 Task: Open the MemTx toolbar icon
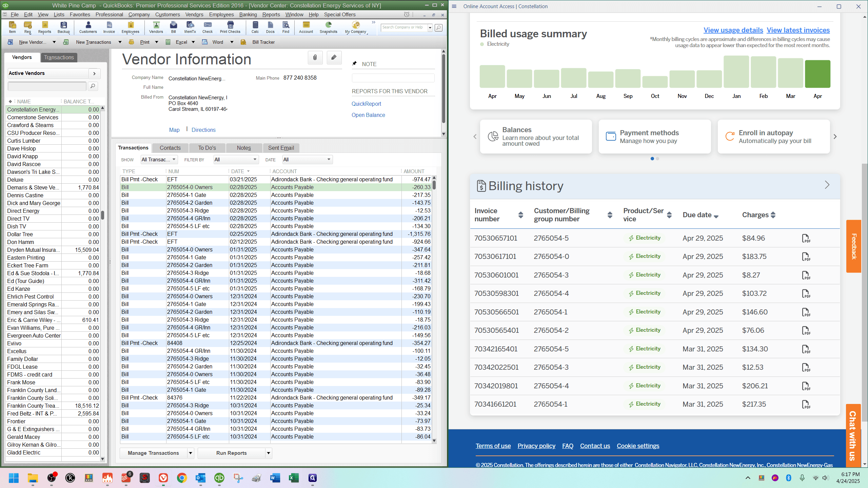click(190, 27)
